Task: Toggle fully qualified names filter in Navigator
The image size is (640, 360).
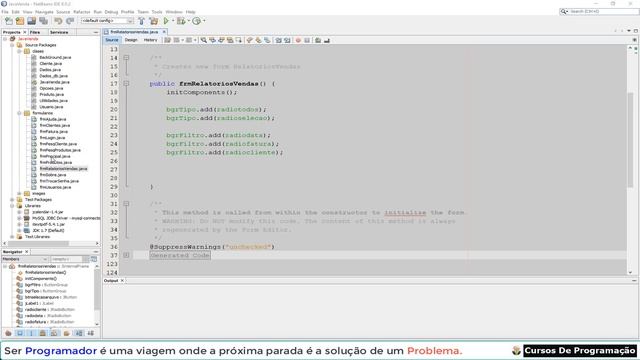Action: [x=66, y=333]
